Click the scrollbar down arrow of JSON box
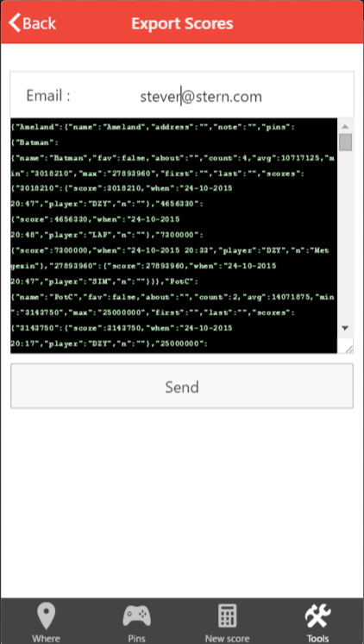This screenshot has width=364, height=644. click(x=345, y=328)
